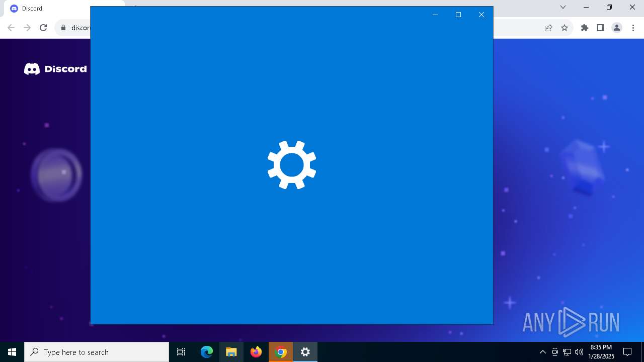
Task: Go forward in Chrome browser
Action: pyautogui.click(x=27, y=28)
